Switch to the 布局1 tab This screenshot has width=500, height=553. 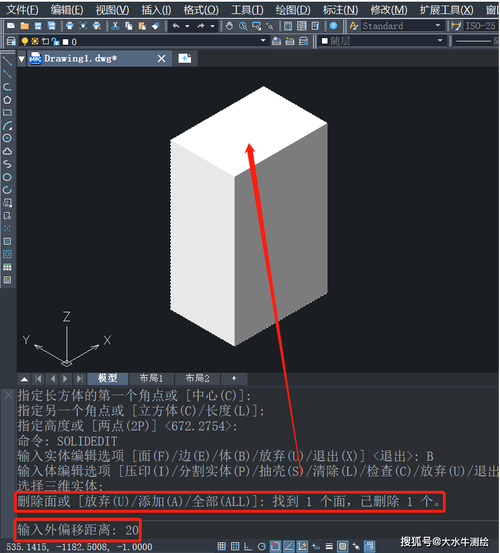pyautogui.click(x=151, y=379)
